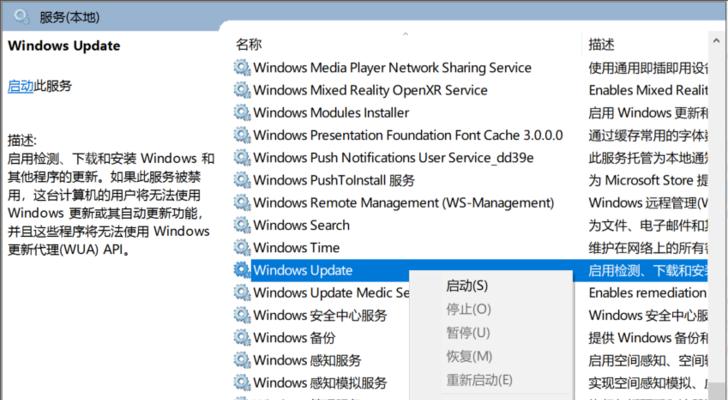Click gear icon beside Windows 备份

242,338
